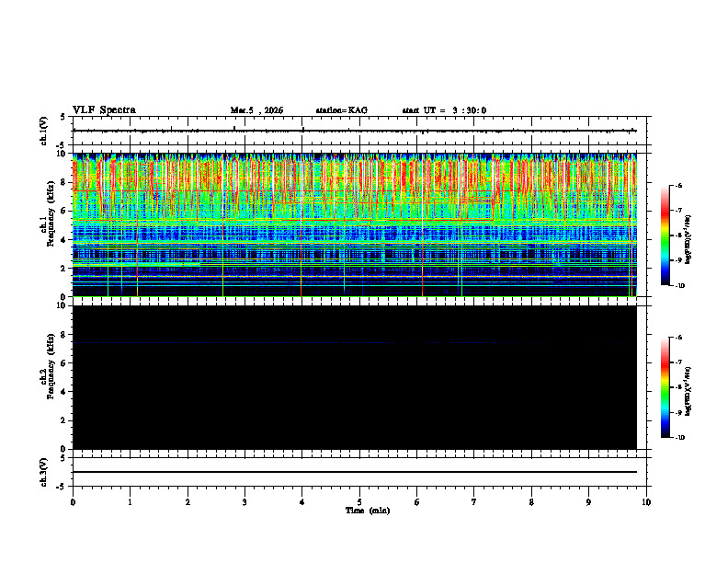The height and width of the screenshot is (563, 728).
Task: Click the 10 tick on the time axis
Action: click(646, 502)
